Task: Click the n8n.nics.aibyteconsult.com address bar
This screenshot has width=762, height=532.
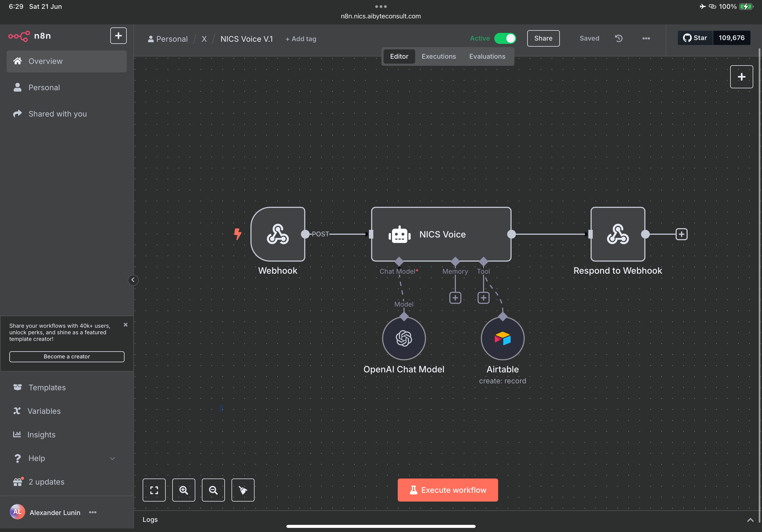Action: pyautogui.click(x=381, y=16)
